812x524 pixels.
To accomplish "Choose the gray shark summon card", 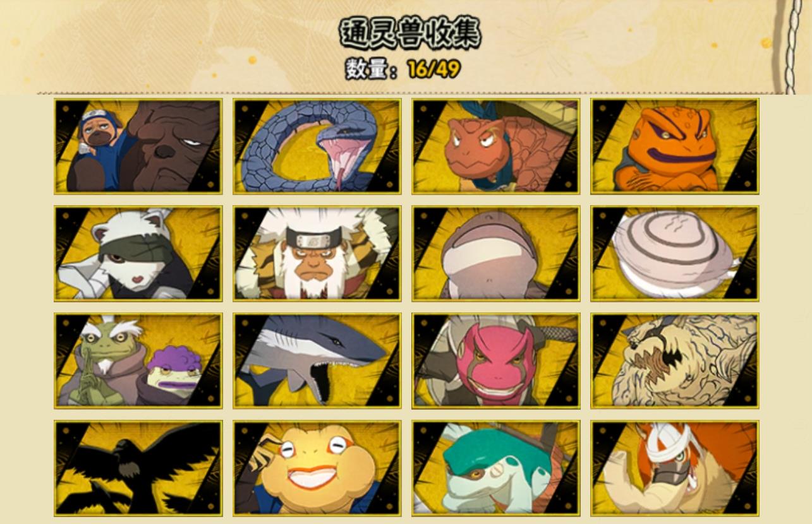I will tap(317, 361).
